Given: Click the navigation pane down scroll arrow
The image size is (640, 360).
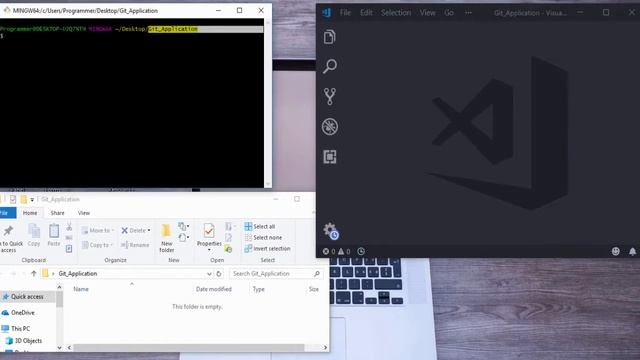Looking at the screenshot, I should coord(60,348).
